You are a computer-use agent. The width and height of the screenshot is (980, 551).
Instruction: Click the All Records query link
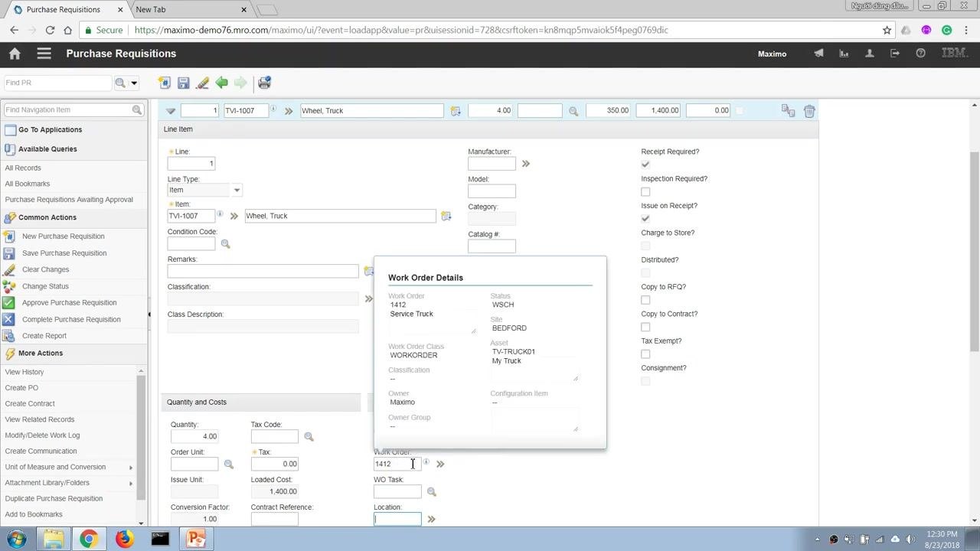pyautogui.click(x=23, y=168)
